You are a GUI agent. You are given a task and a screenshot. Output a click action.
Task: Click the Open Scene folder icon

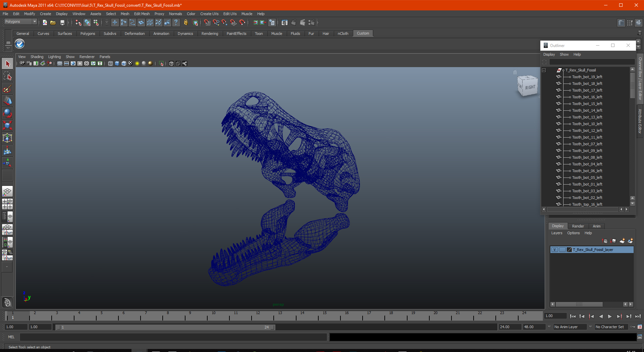53,22
